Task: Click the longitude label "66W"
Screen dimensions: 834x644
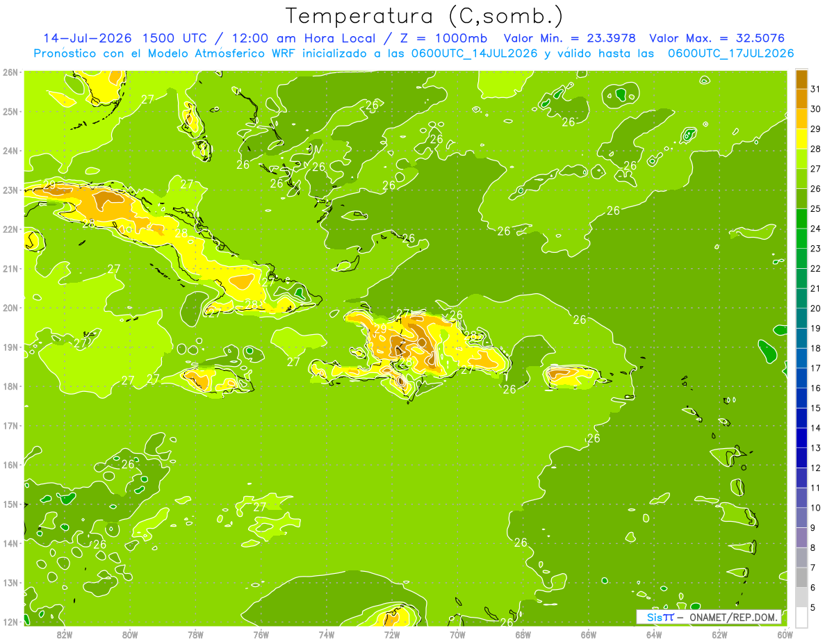Action: point(589,634)
